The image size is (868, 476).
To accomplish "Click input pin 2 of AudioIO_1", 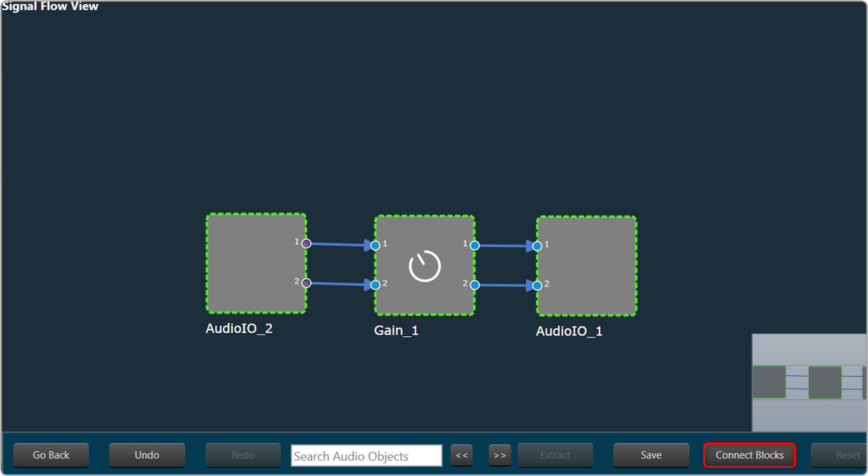I will point(537,286).
